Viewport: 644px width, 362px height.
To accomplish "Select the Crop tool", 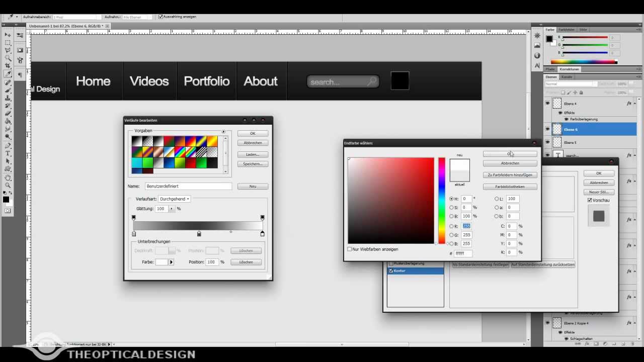I will pyautogui.click(x=8, y=66).
